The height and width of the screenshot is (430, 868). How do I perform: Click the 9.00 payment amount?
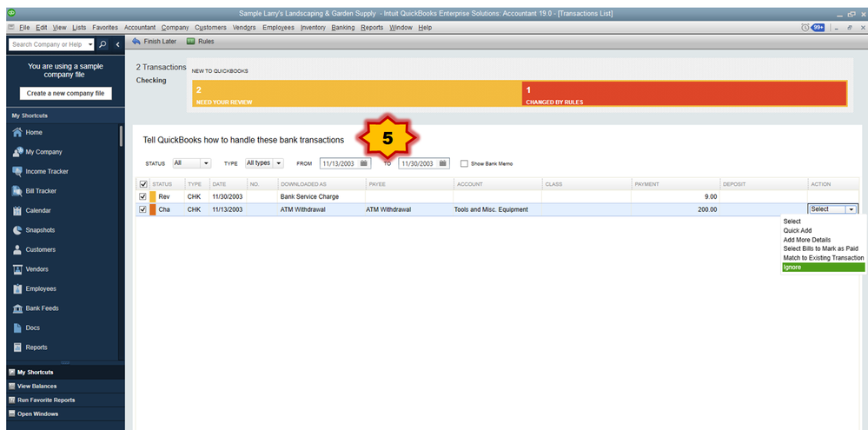point(710,196)
